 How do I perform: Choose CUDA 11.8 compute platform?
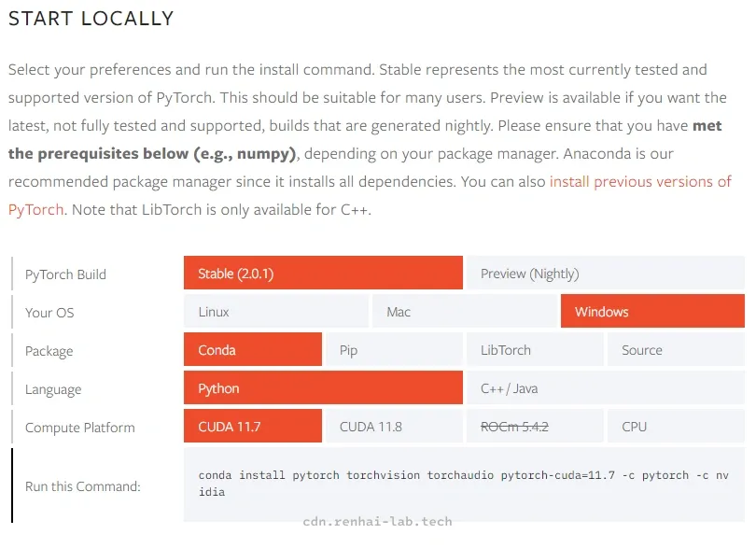[x=394, y=427]
